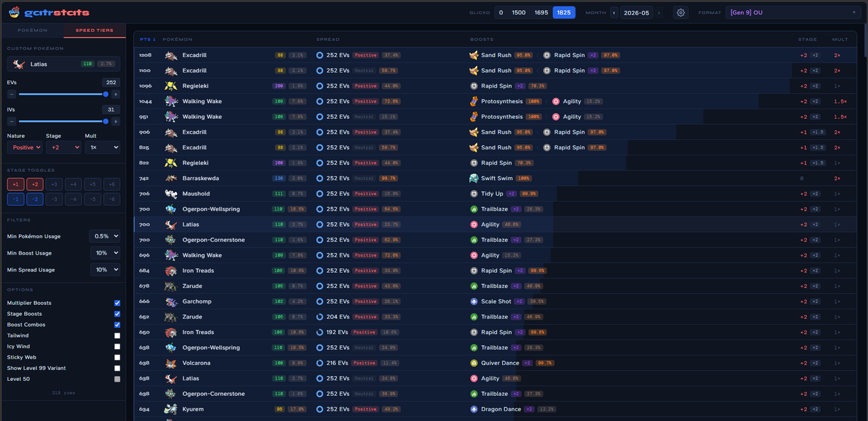868x421 pixels.
Task: Click the Volcarona sprite icon
Action: (x=170, y=363)
